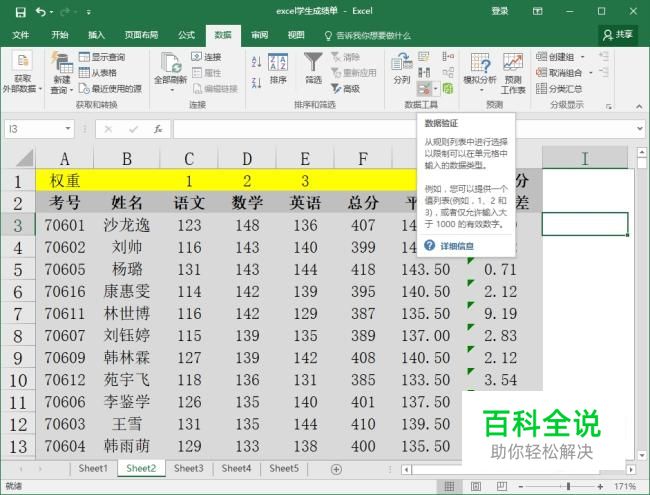This screenshot has height=495, width=650.
Task: Click the Sort Z to A descending icon
Action: click(256, 82)
